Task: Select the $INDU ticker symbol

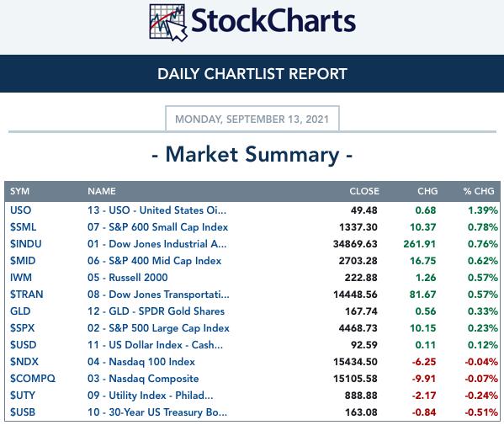Action: (x=26, y=244)
